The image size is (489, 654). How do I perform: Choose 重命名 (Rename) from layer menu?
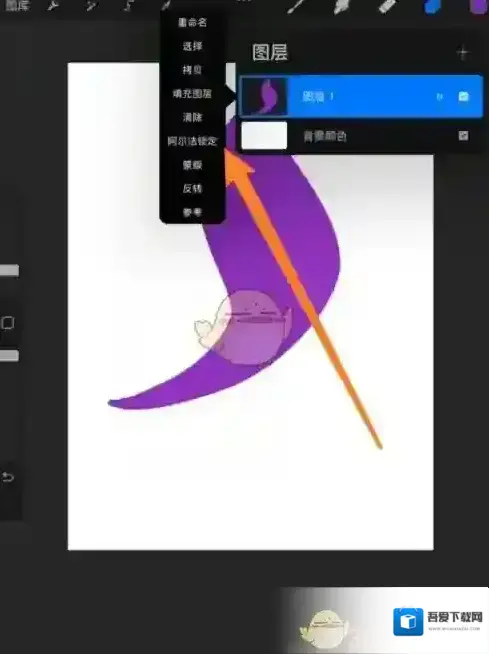pyautogui.click(x=192, y=22)
